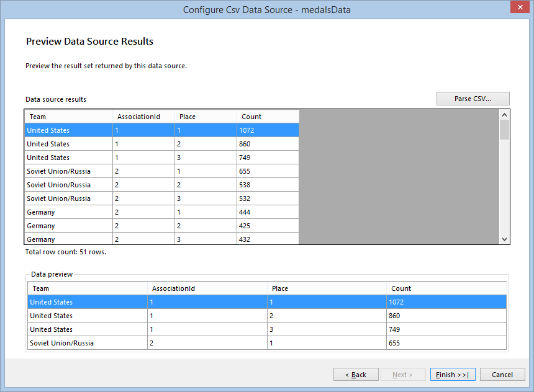Click the scrollbar up arrow

504,114
